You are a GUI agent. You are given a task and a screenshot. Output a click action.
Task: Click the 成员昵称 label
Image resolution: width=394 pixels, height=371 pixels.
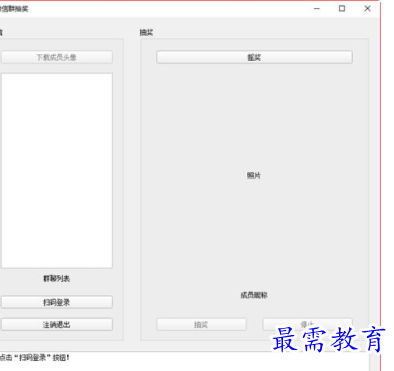254,295
